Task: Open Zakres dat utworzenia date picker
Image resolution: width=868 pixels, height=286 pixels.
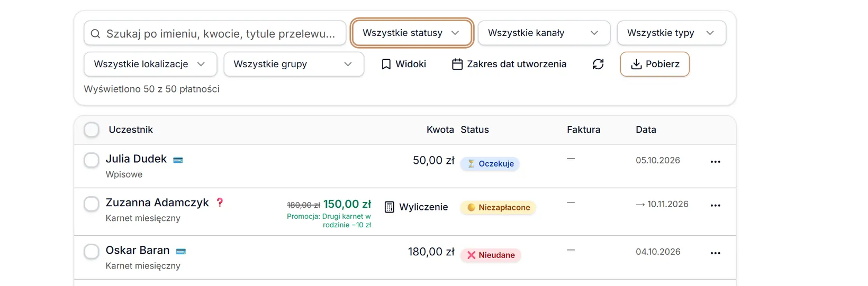Action: (x=509, y=64)
